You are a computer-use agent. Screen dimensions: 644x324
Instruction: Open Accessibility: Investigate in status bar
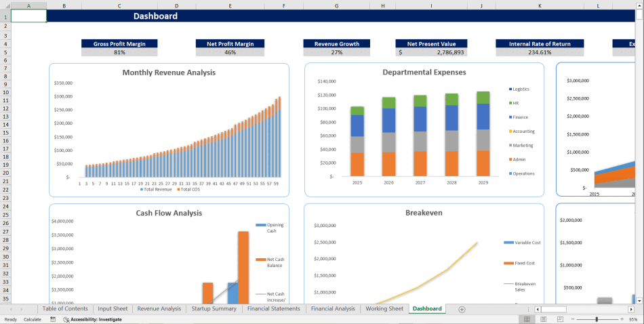tap(92, 319)
